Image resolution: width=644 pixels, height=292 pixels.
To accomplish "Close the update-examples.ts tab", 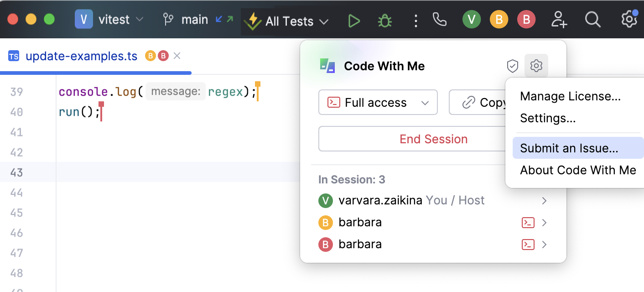I will pos(177,56).
